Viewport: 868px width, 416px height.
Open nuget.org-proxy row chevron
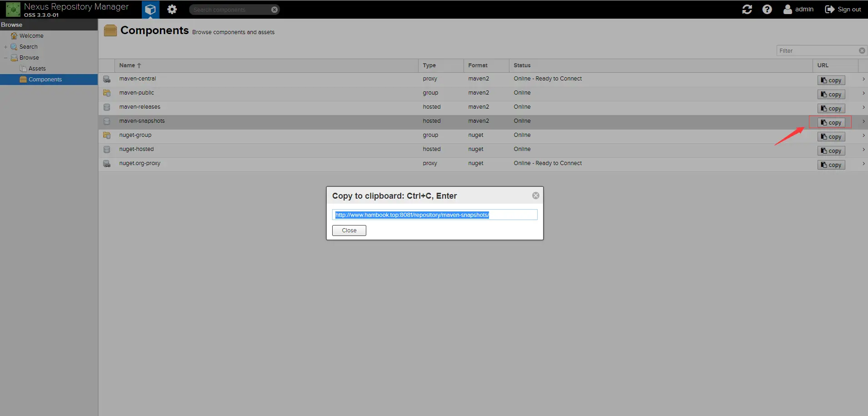pyautogui.click(x=863, y=164)
